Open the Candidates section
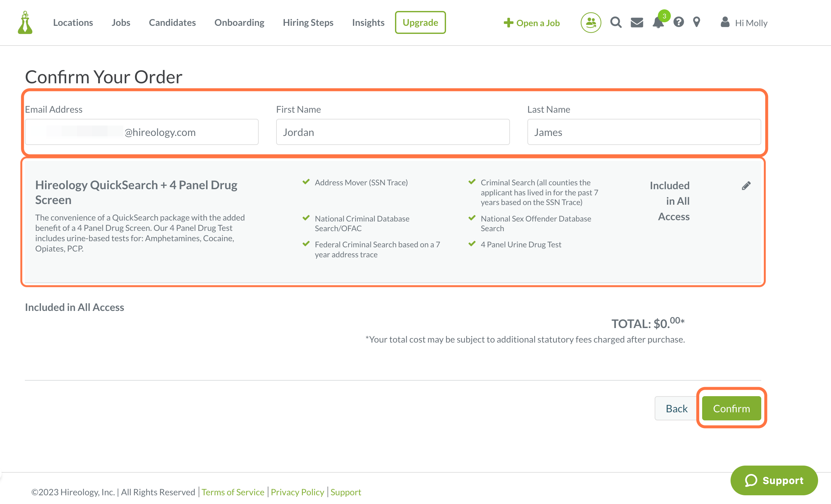Viewport: 831px width, 504px height. [172, 23]
